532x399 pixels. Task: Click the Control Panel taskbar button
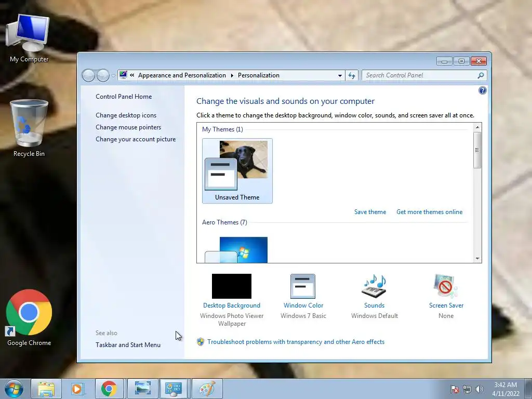click(174, 389)
